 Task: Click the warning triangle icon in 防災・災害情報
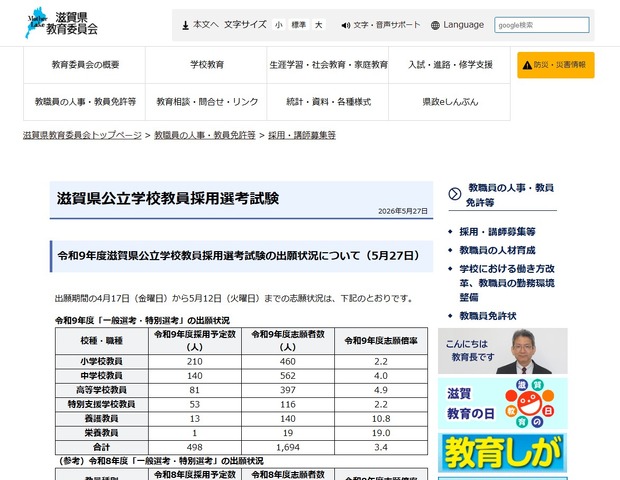click(x=527, y=65)
